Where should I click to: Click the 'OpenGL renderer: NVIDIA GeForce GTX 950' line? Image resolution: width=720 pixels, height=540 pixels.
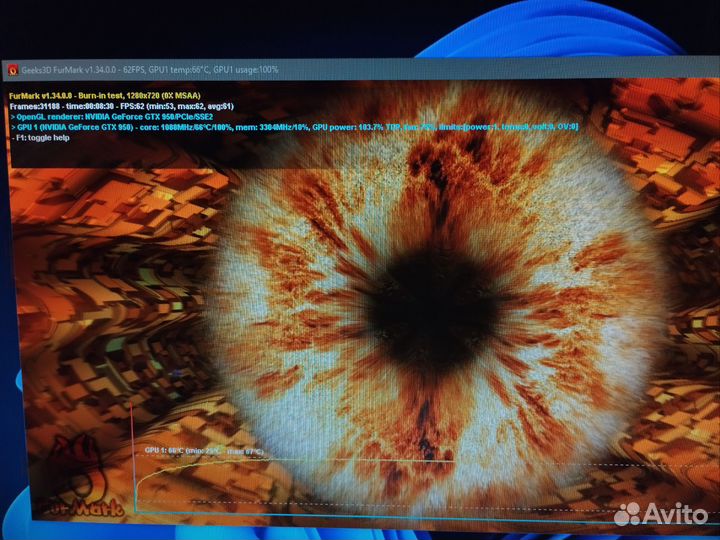112,117
